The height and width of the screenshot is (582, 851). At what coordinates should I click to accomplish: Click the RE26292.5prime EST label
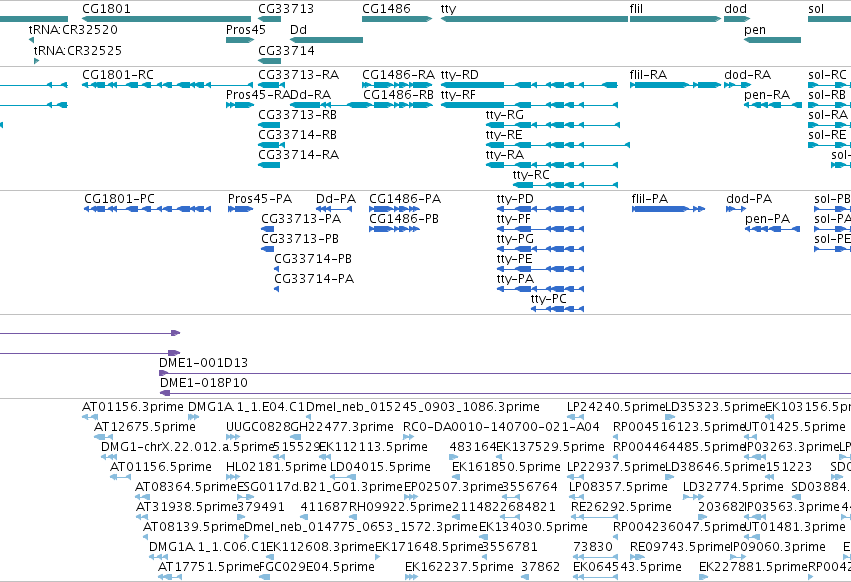click(x=621, y=507)
